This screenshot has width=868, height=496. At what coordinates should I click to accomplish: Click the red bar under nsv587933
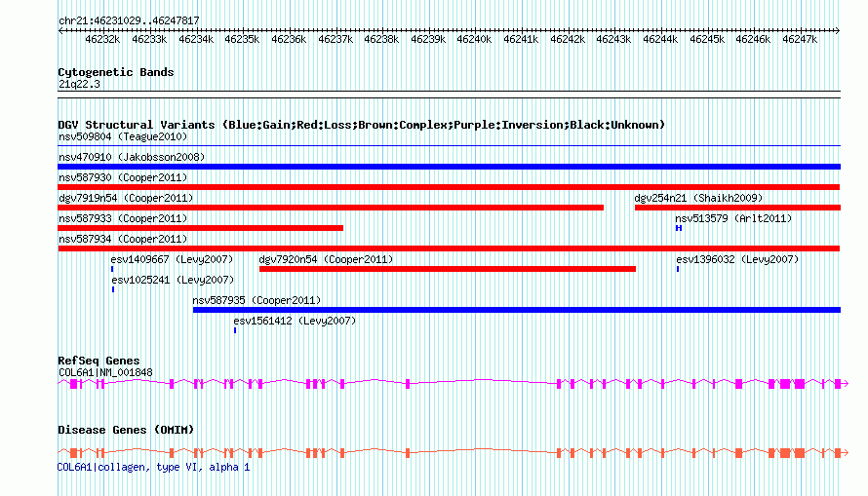(x=200, y=228)
